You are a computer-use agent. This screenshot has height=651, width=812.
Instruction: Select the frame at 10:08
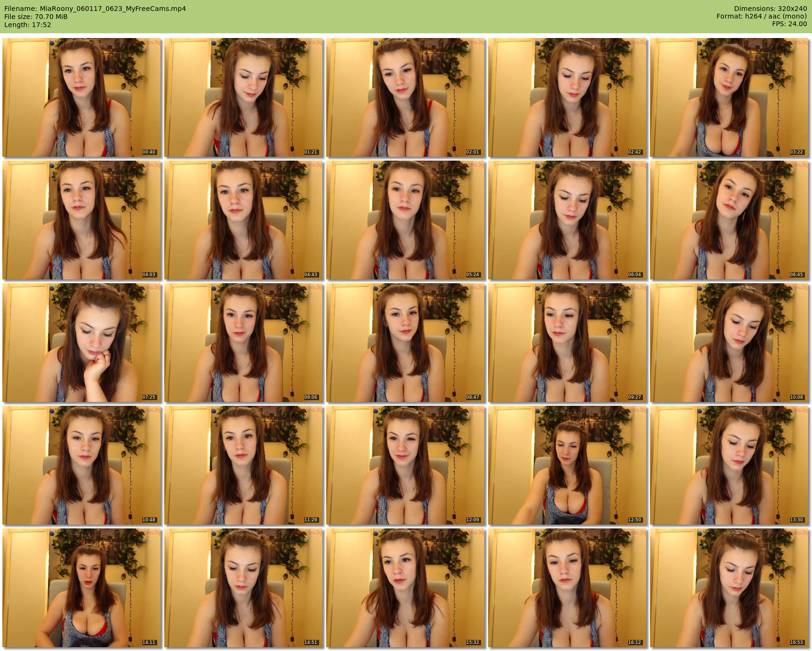[729, 343]
